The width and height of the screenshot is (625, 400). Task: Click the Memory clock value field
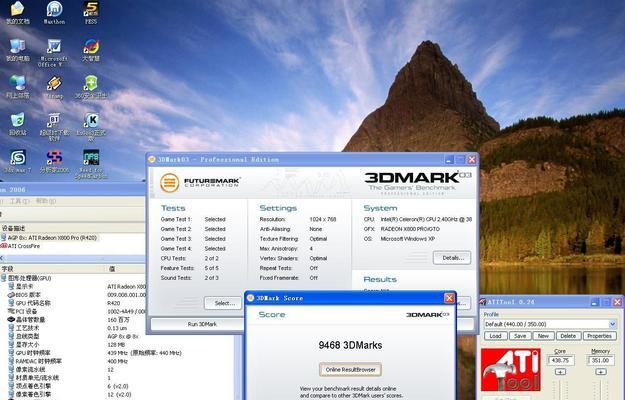point(601,360)
